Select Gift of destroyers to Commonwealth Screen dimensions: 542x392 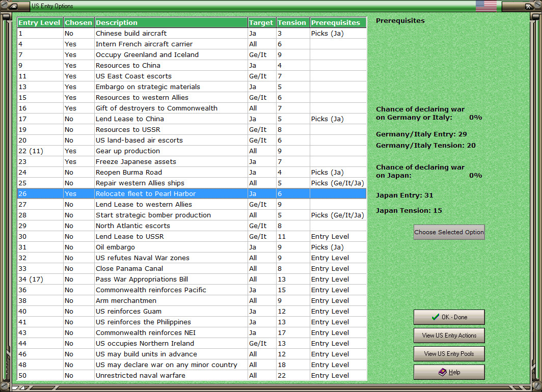point(192,108)
